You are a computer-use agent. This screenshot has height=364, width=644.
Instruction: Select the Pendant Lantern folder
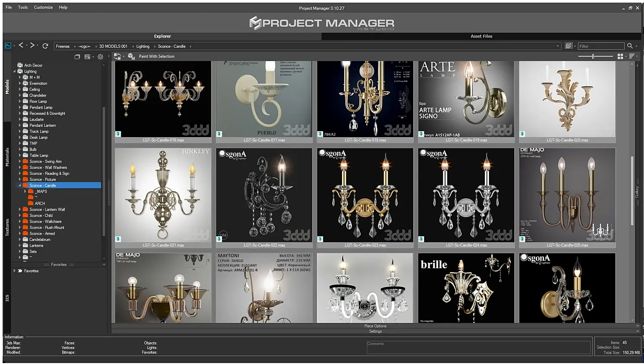[42, 126]
